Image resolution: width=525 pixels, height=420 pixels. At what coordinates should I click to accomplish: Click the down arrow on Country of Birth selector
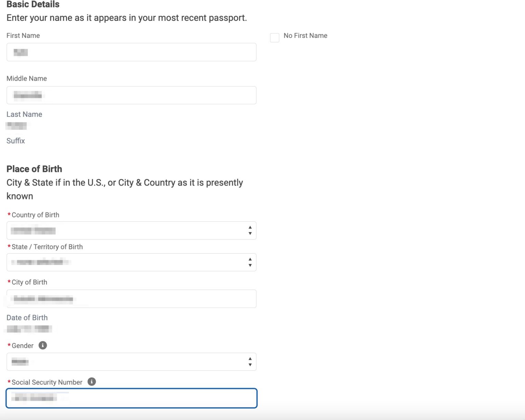250,233
